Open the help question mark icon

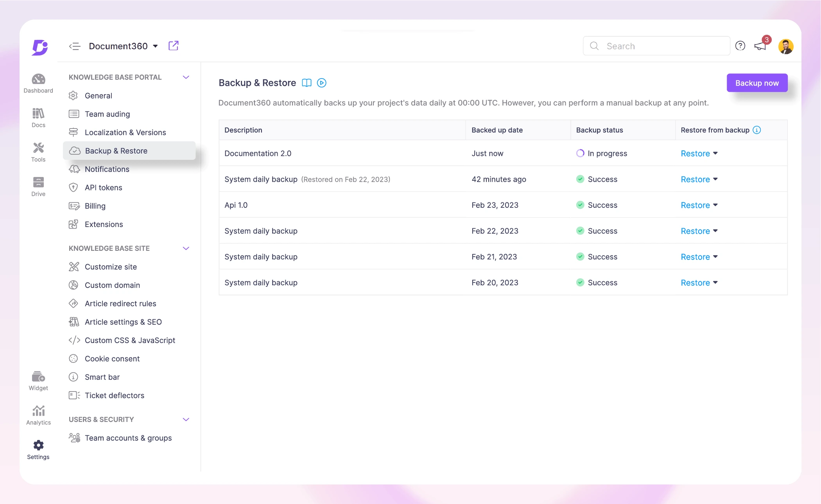(740, 46)
